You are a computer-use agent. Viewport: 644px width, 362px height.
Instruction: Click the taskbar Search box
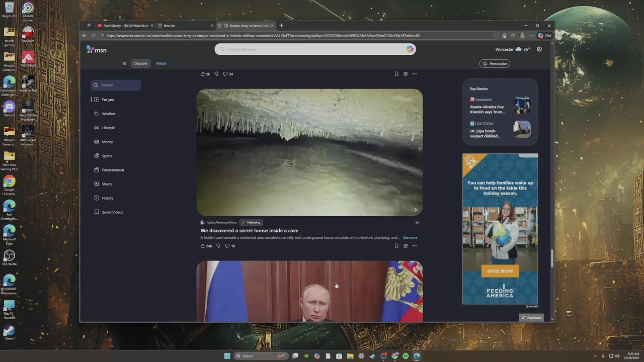click(262, 356)
